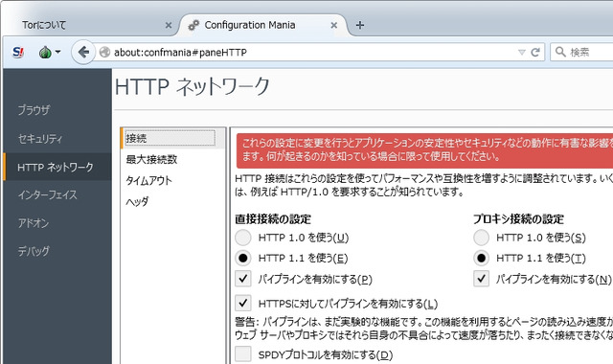Enable SPDYプロトコルを有効にする(D) checkbox
613x364 pixels.
243,353
